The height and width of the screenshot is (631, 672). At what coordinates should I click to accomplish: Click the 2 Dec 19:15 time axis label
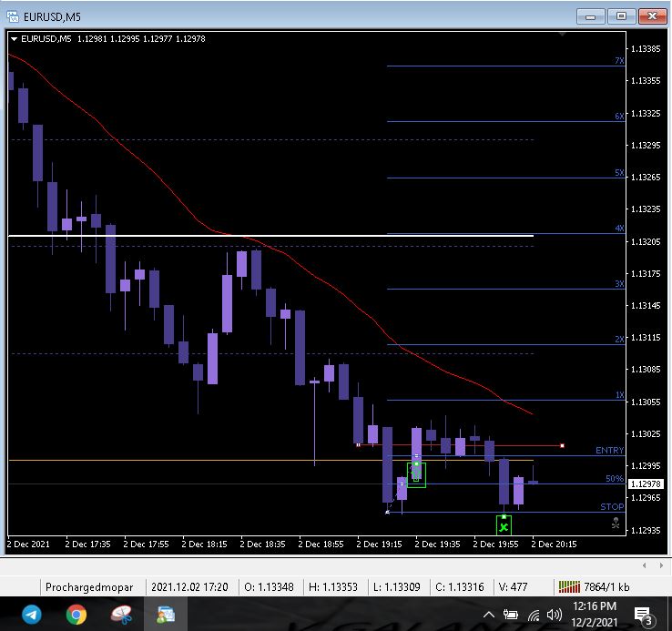coord(380,544)
